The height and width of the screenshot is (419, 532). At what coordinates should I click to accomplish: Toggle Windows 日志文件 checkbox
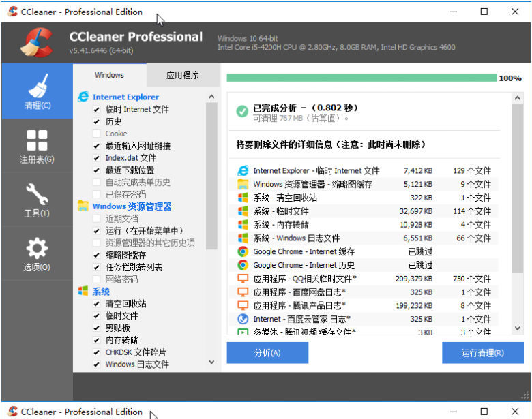pos(97,364)
